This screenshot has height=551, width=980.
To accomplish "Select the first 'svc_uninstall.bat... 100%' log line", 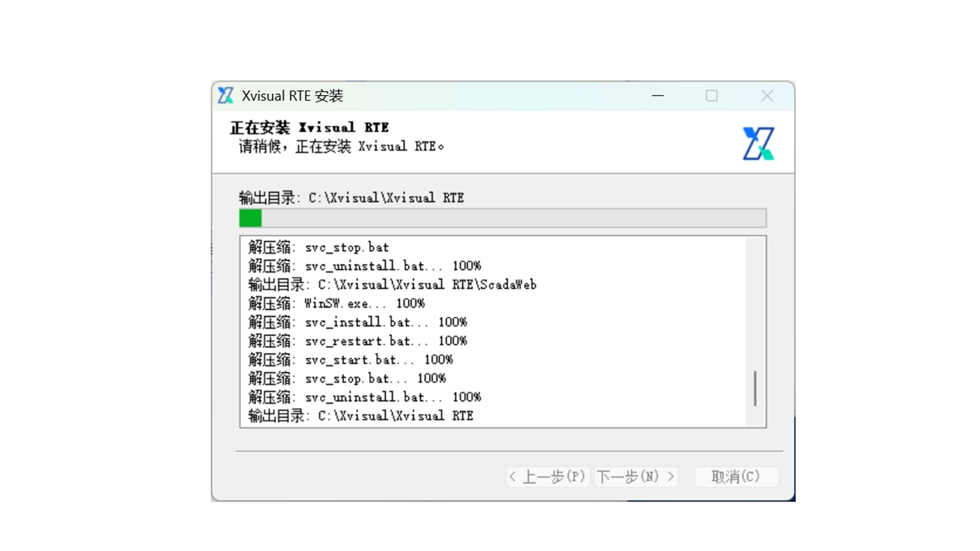I will [364, 266].
